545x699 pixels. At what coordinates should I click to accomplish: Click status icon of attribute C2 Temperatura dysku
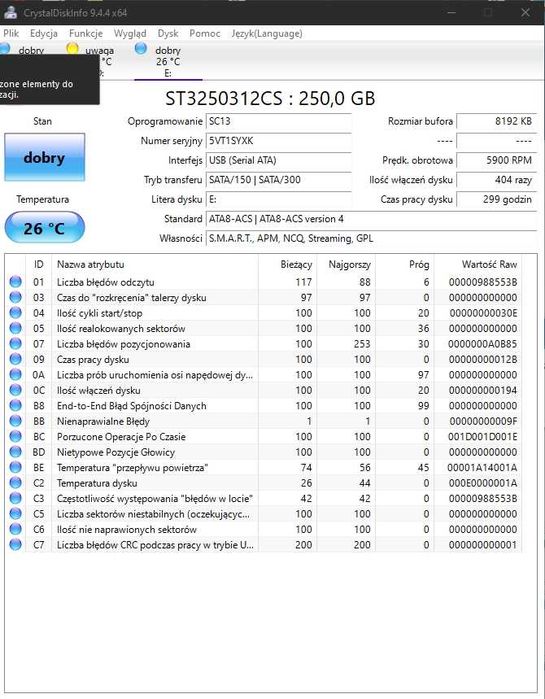pos(16,483)
